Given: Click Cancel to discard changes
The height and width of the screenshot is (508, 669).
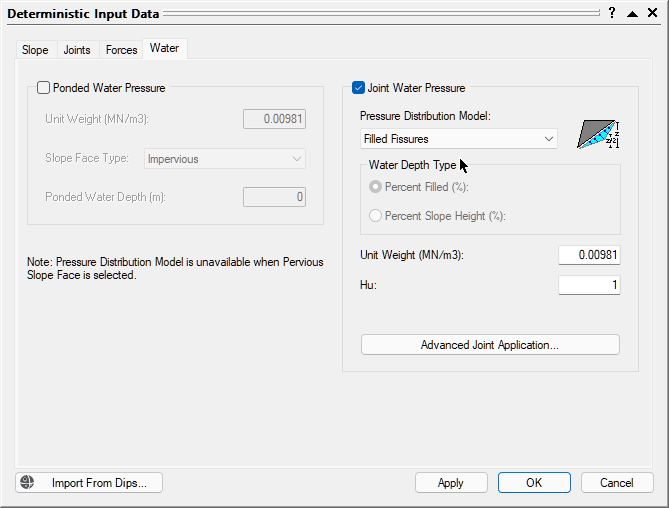Looking at the screenshot, I should (x=617, y=483).
